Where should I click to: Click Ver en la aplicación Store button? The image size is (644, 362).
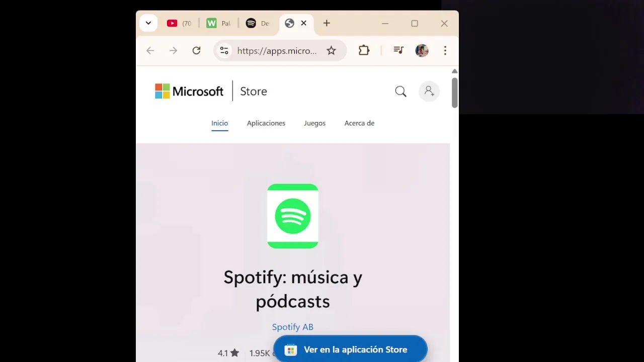(350, 349)
